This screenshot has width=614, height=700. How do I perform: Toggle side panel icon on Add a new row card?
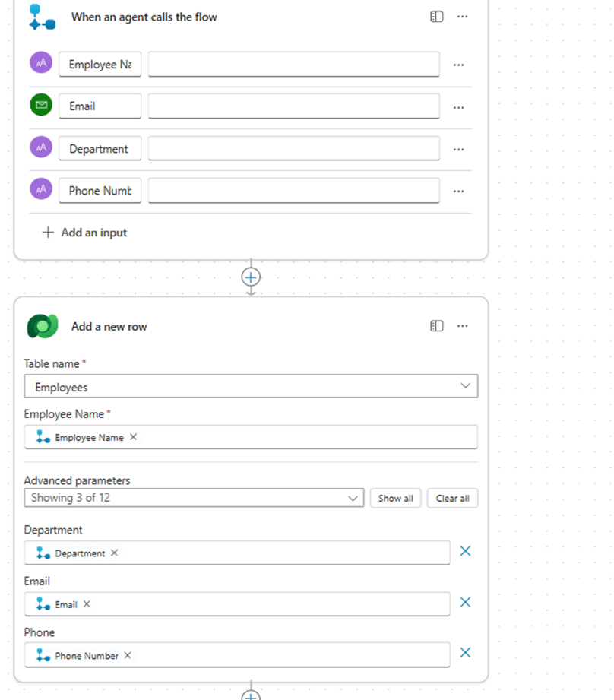point(437,327)
